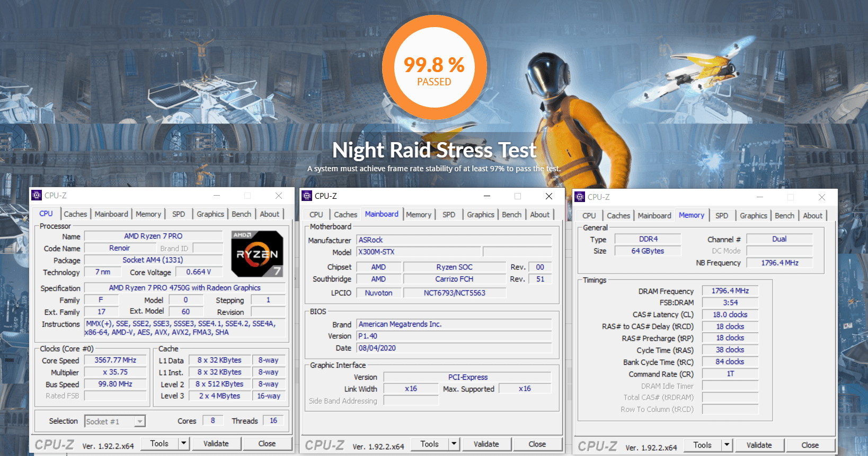Click mainboard Model field X300M-STX
The height and width of the screenshot is (456, 868).
click(419, 252)
